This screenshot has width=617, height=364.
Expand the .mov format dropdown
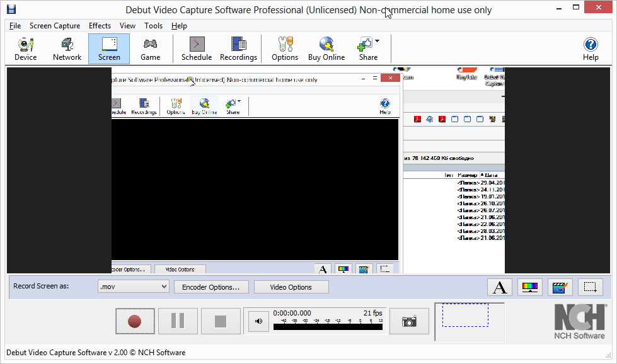[x=164, y=287]
